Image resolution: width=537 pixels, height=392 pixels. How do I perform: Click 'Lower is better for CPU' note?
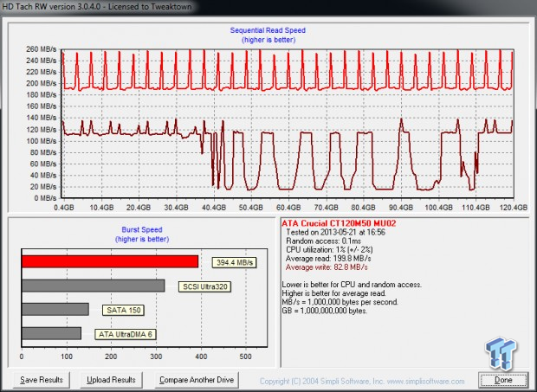pos(352,285)
